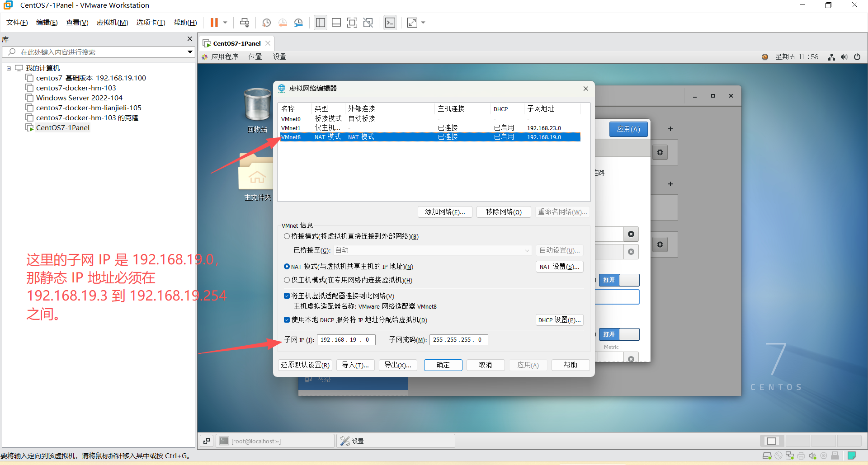Viewport: 868px width, 465px height.
Task: Click the 子网掩码 input field
Action: click(459, 340)
